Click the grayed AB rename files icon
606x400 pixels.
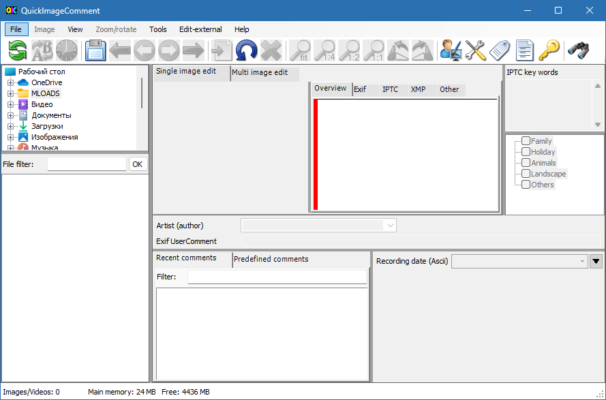click(x=42, y=50)
